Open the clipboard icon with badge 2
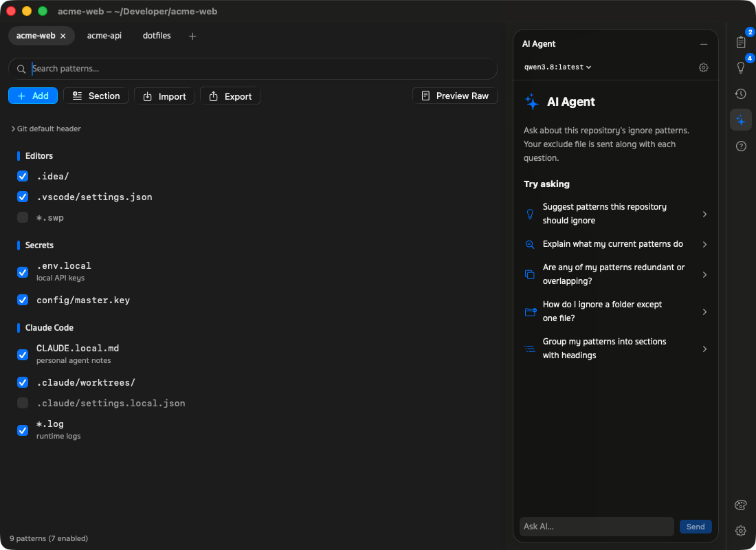 (741, 42)
